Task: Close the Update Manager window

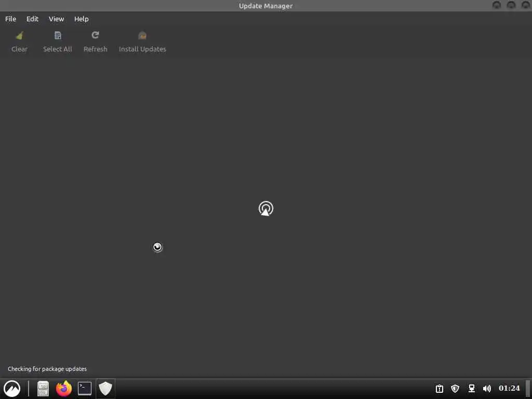Action: (x=526, y=5)
